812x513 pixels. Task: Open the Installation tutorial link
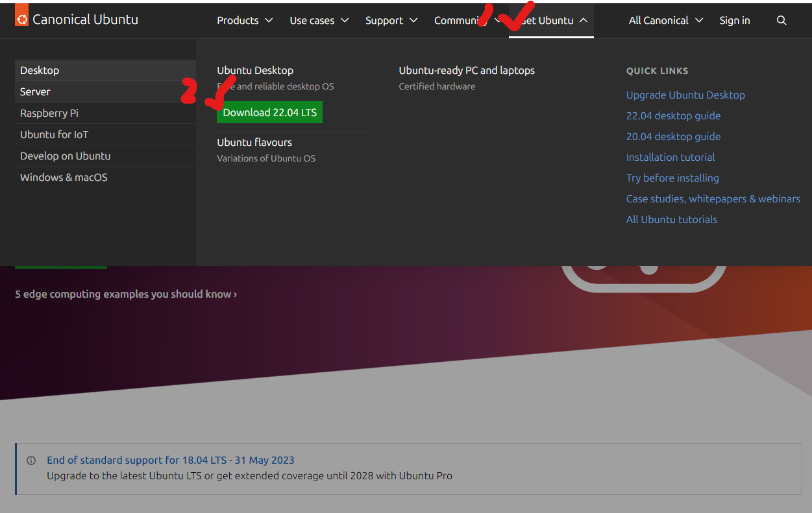(671, 157)
